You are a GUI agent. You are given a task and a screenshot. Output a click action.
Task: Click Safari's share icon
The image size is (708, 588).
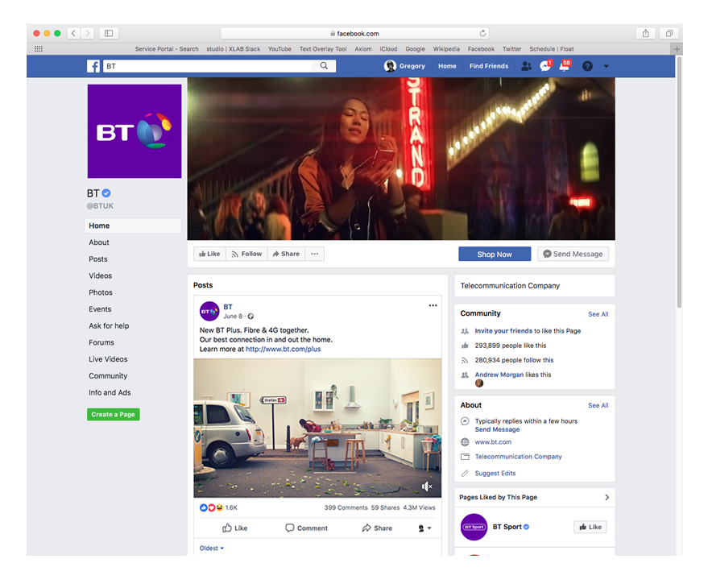click(x=645, y=33)
